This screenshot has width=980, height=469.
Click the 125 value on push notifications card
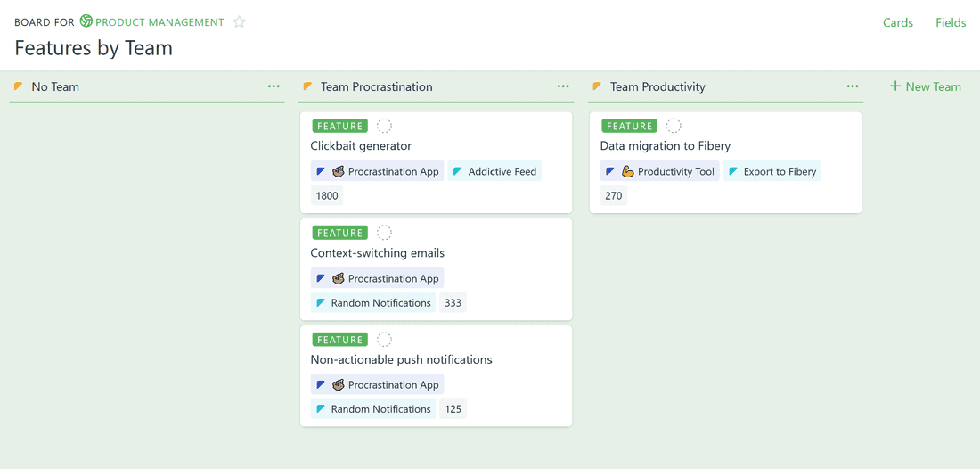pyautogui.click(x=453, y=409)
